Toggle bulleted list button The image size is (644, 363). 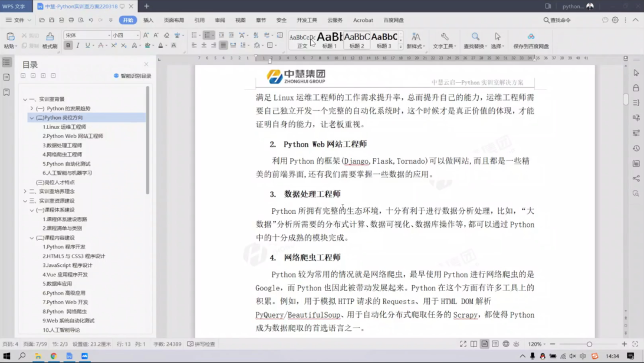(194, 35)
